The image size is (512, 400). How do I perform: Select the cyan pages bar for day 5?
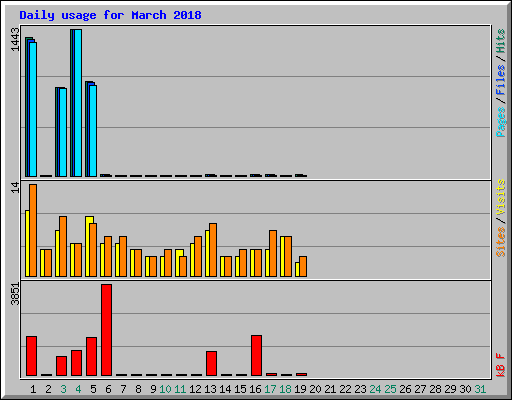(93, 131)
